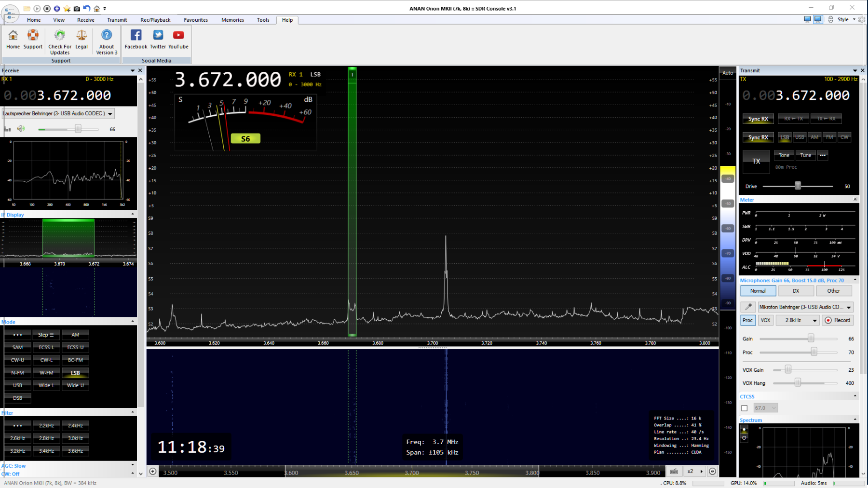Toggle the Proc speech processor button
This screenshot has width=868, height=488.
coord(747,320)
